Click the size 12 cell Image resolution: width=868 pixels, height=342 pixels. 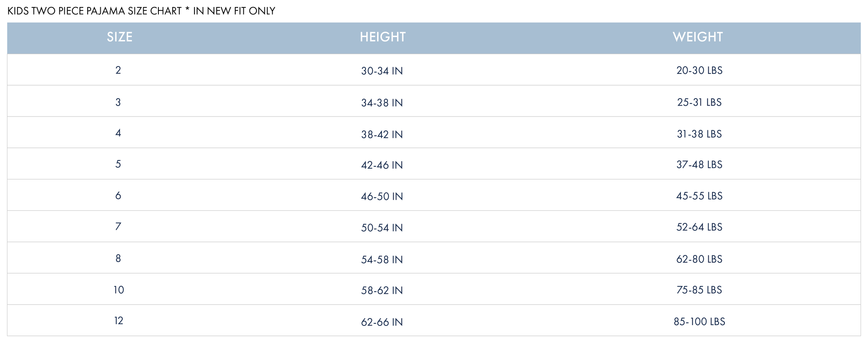click(x=118, y=321)
